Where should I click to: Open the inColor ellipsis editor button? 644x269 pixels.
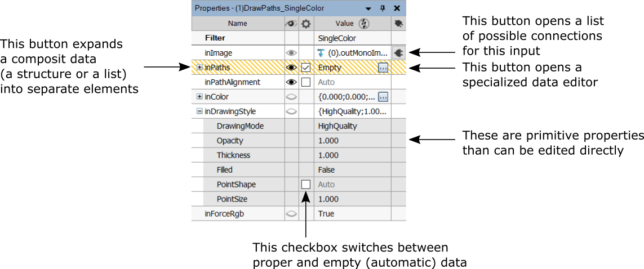tap(383, 97)
